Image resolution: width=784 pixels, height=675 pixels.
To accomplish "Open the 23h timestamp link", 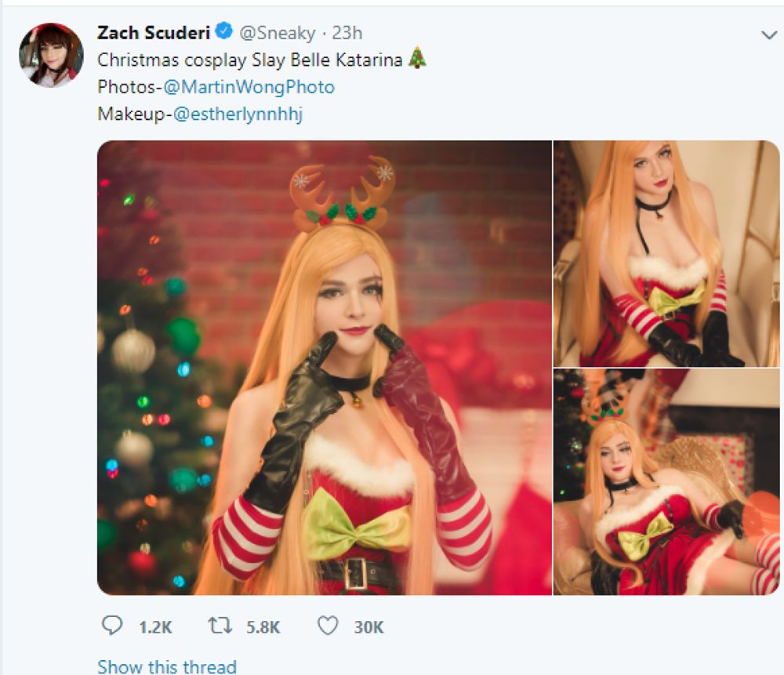I will coord(347,33).
